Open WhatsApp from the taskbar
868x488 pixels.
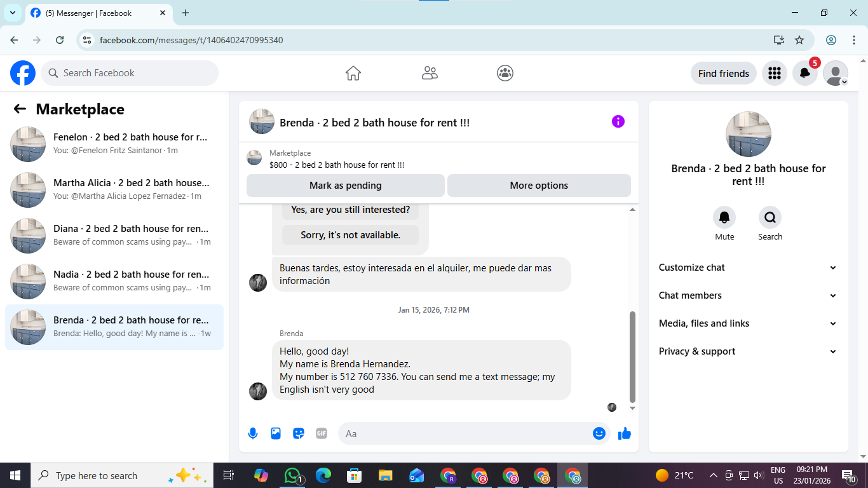pyautogui.click(x=292, y=475)
